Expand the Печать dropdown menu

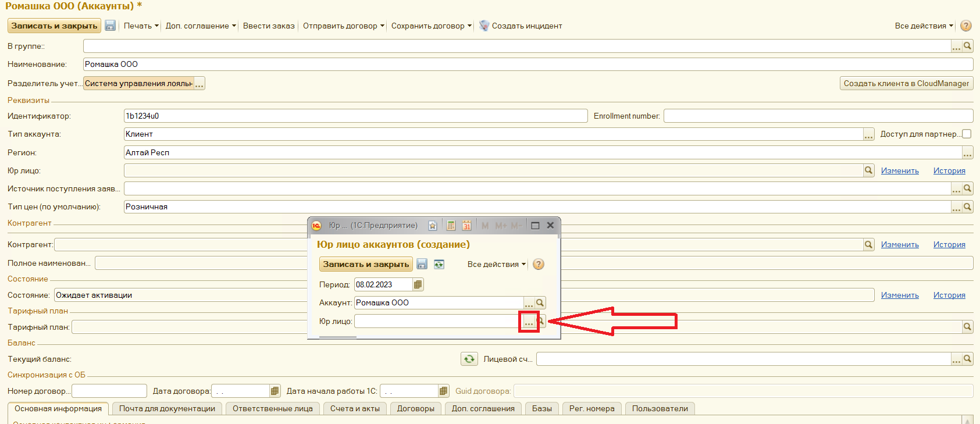(141, 26)
